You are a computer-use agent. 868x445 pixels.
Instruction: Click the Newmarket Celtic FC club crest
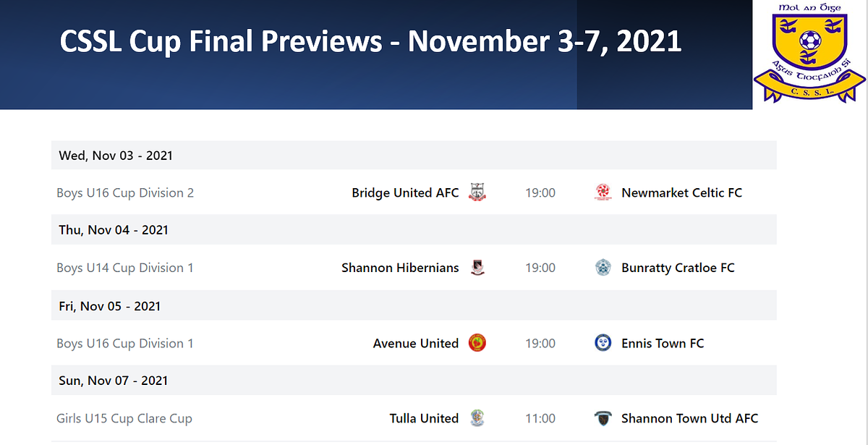point(603,192)
